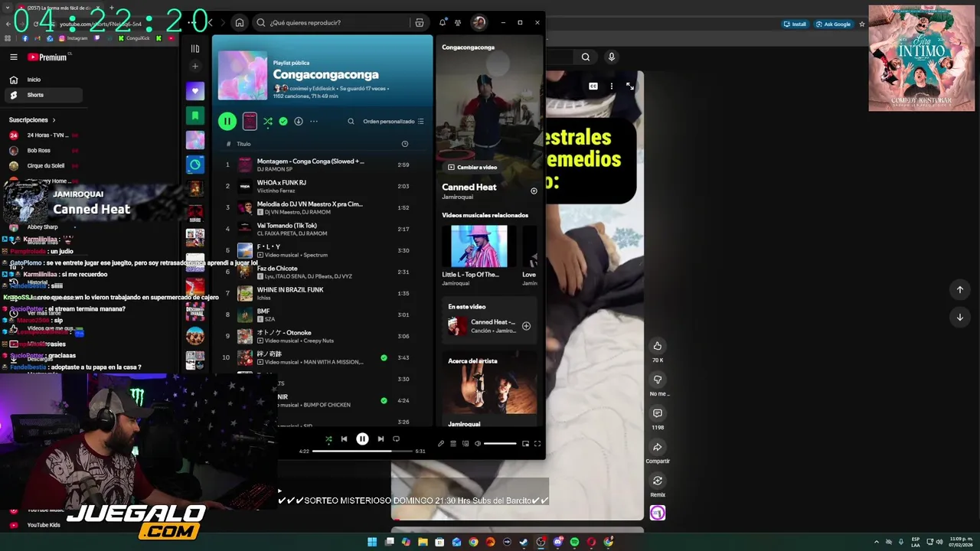The width and height of the screenshot is (980, 551).
Task: Open the play queue icon
Action: coord(452,444)
